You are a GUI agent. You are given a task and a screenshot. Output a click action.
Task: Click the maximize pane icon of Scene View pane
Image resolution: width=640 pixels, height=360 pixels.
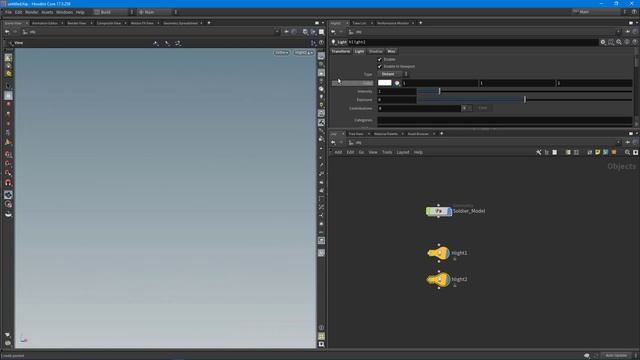click(x=317, y=23)
